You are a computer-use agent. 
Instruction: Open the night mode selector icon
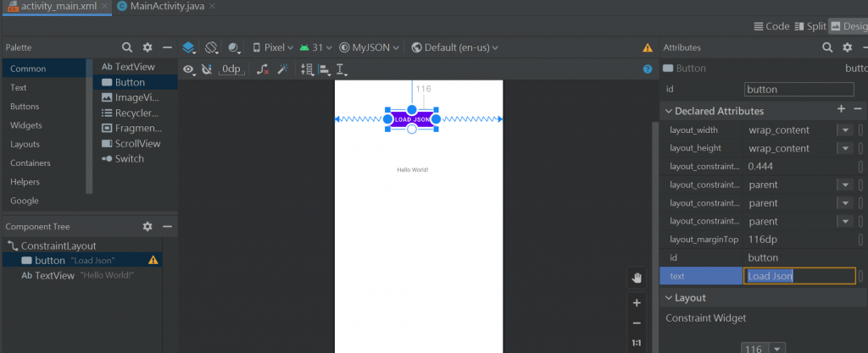[x=234, y=47]
